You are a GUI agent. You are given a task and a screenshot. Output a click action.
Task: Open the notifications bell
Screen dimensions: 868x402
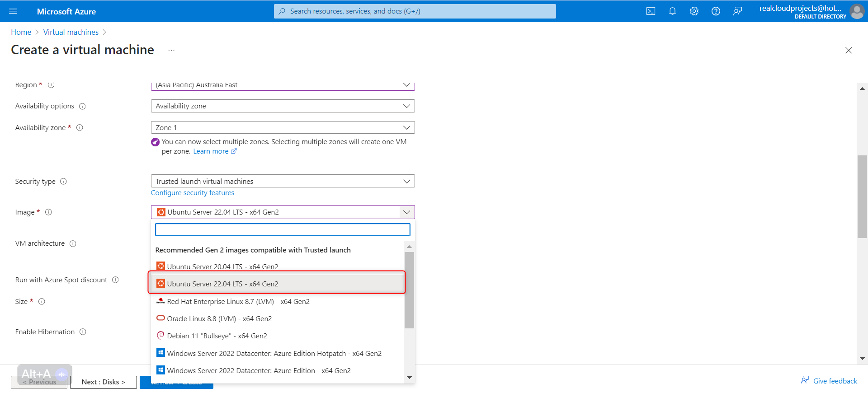pos(672,11)
